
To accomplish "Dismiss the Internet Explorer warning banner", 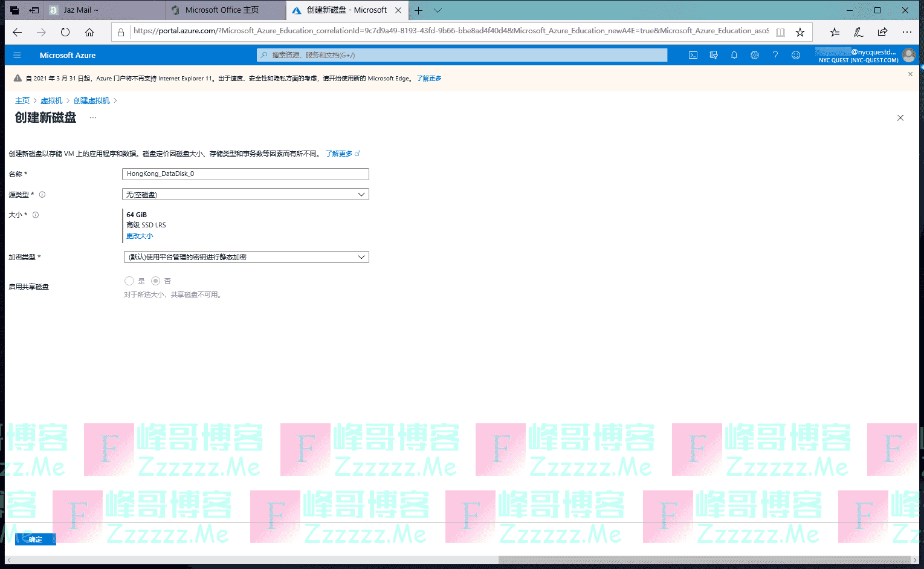I will pyautogui.click(x=910, y=74).
